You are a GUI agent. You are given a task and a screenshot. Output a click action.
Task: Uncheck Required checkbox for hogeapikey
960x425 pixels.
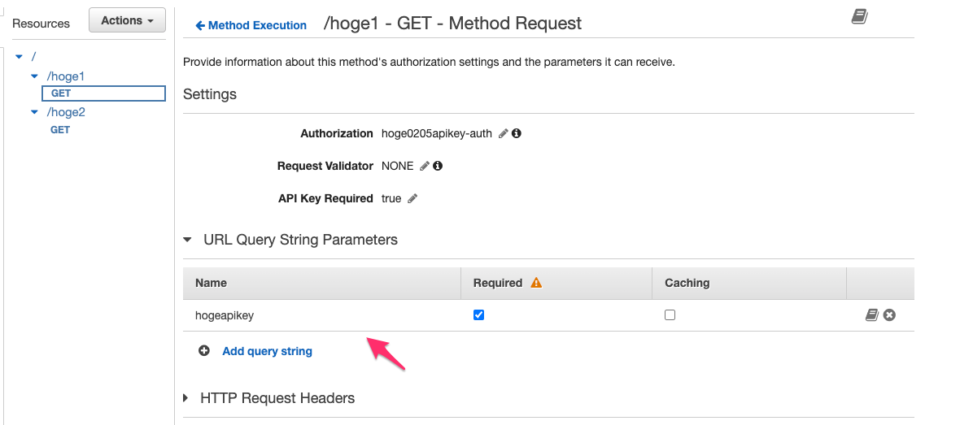(x=479, y=315)
